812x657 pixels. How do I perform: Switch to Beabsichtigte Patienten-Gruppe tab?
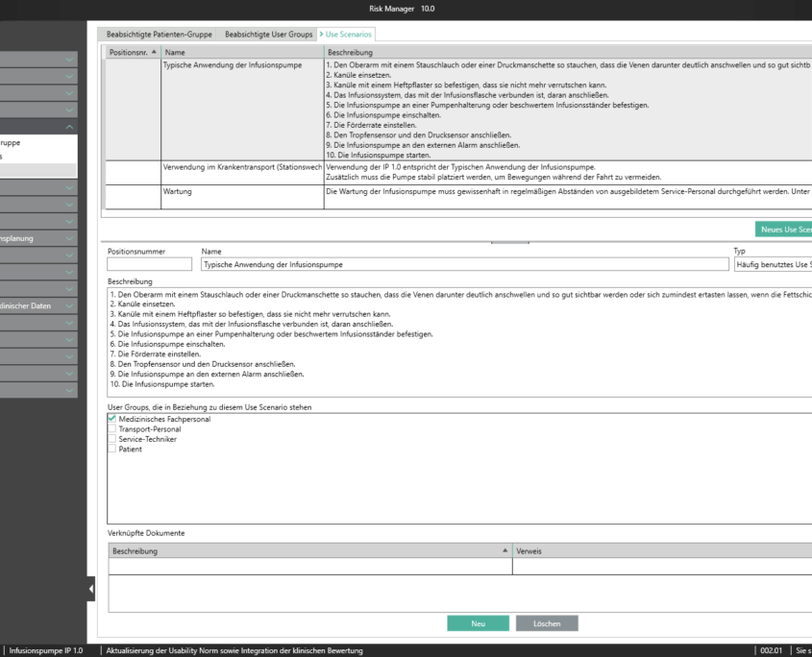[160, 35]
